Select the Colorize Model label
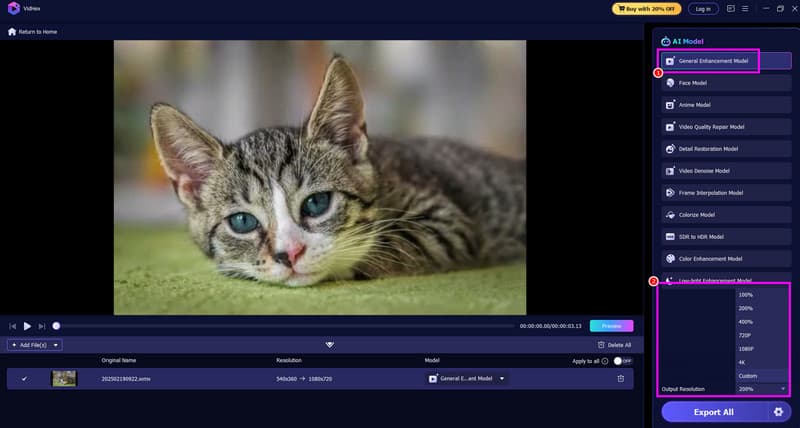 point(696,215)
